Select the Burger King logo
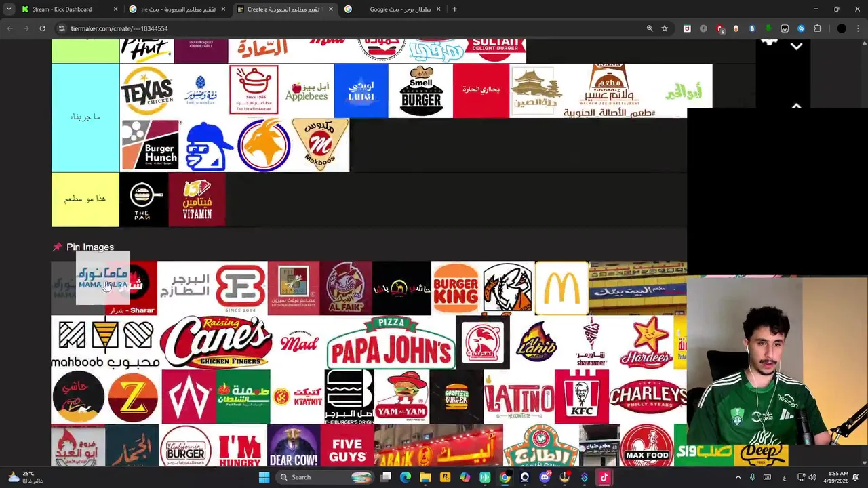The height and width of the screenshot is (488, 868). click(456, 288)
